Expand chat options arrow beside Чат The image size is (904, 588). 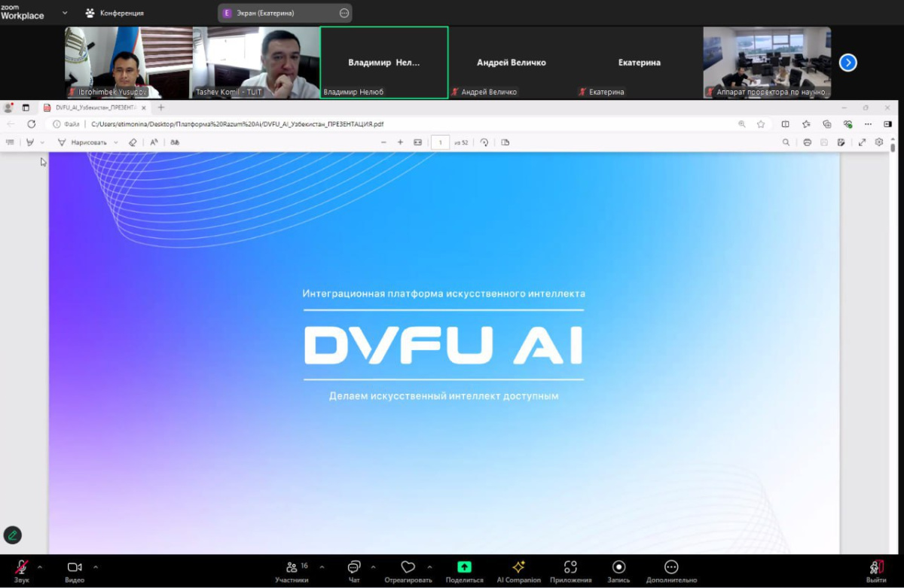click(x=373, y=567)
